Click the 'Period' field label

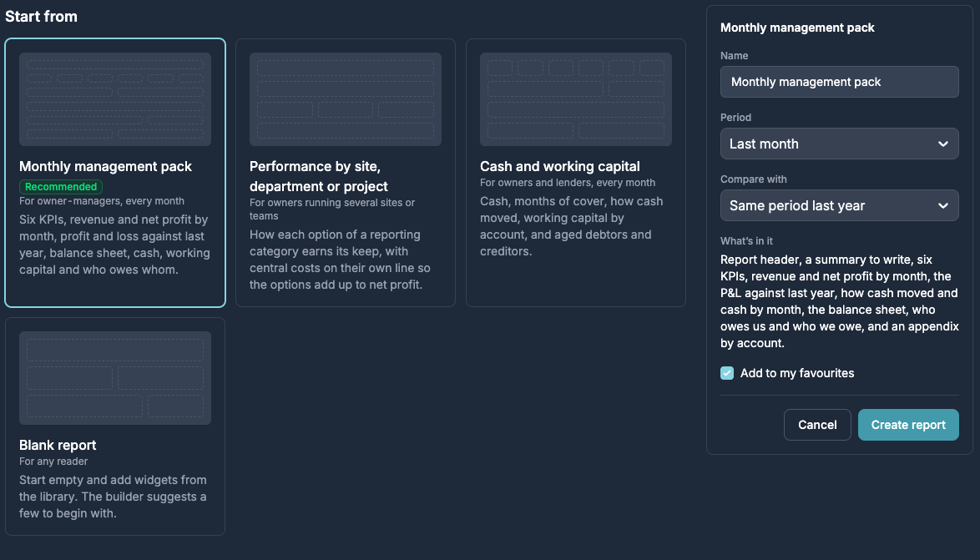click(735, 118)
